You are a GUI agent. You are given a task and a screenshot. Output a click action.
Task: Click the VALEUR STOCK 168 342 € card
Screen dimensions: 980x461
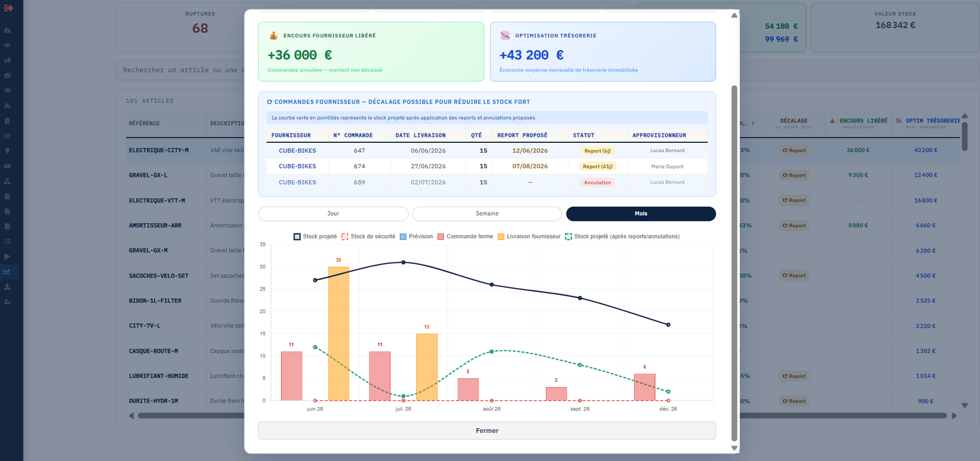click(x=895, y=27)
